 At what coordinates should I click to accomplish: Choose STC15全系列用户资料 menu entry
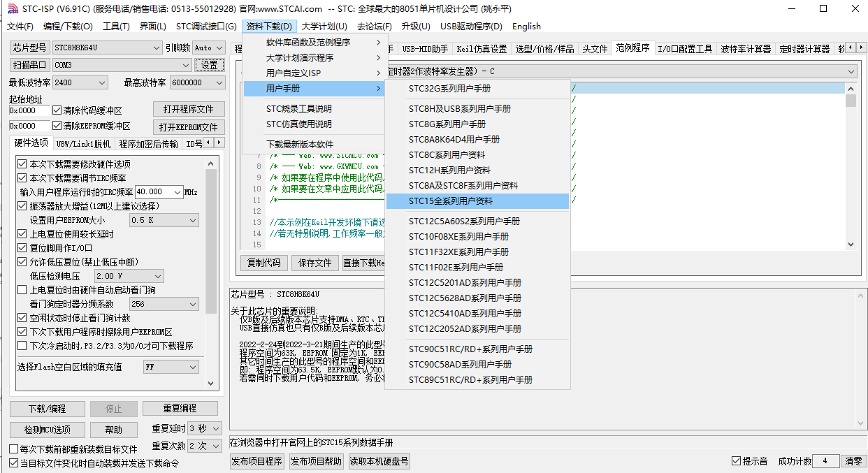pos(478,201)
